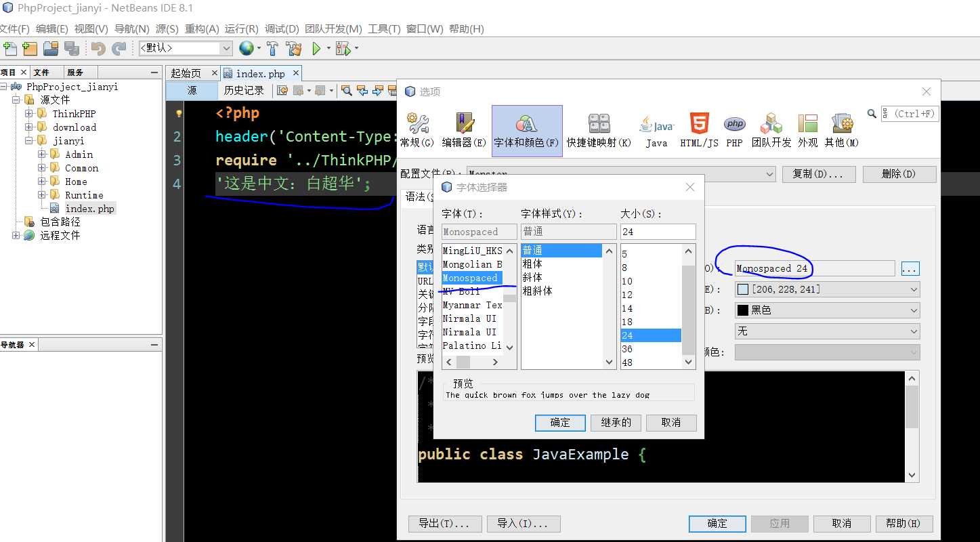This screenshot has height=542, width=980.
Task: Click the globe browser icon
Action: coord(246,48)
